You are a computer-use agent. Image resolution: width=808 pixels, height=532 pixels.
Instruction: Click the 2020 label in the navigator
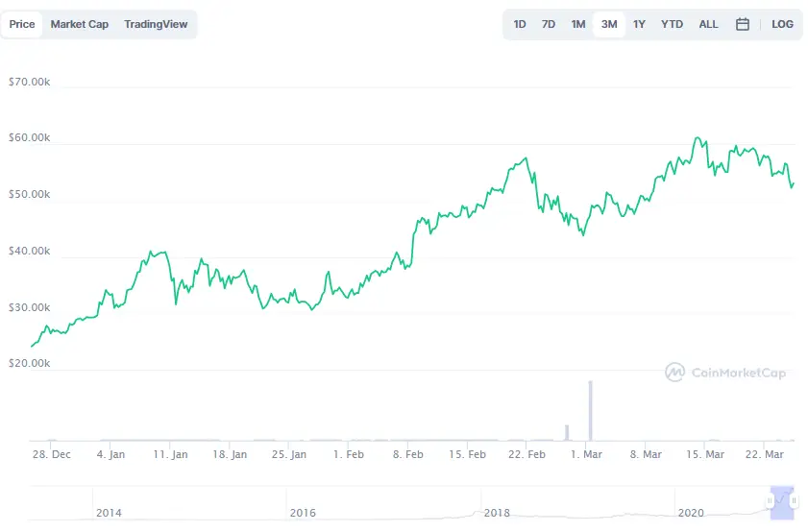[691, 513]
